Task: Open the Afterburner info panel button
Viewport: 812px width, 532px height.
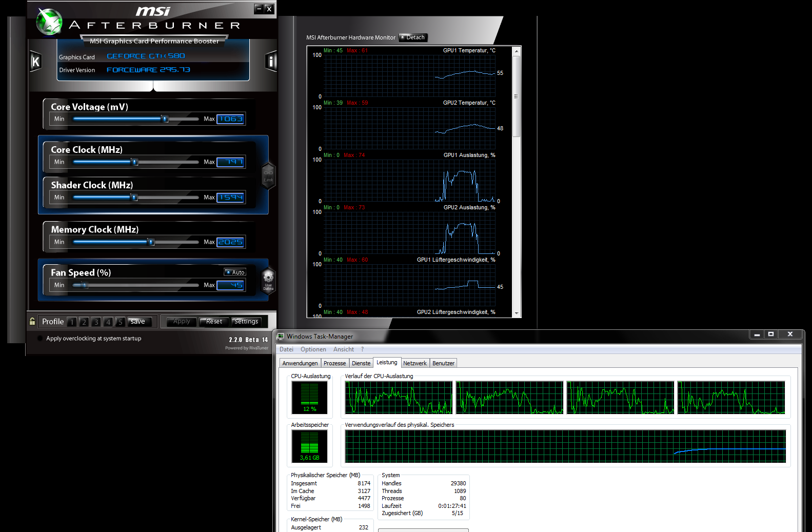Action: [271, 62]
